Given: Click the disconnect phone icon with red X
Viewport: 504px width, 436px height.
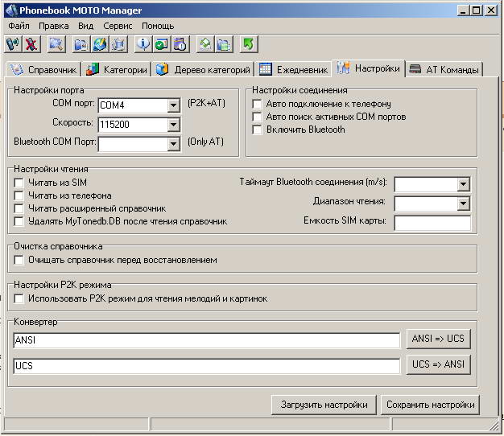Looking at the screenshot, I should coord(31,43).
